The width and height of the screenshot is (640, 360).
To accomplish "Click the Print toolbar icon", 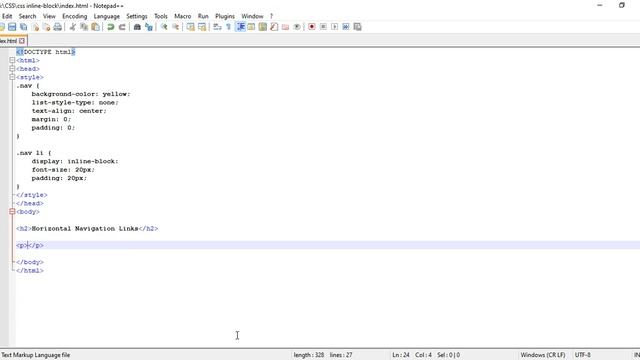I will (58, 27).
